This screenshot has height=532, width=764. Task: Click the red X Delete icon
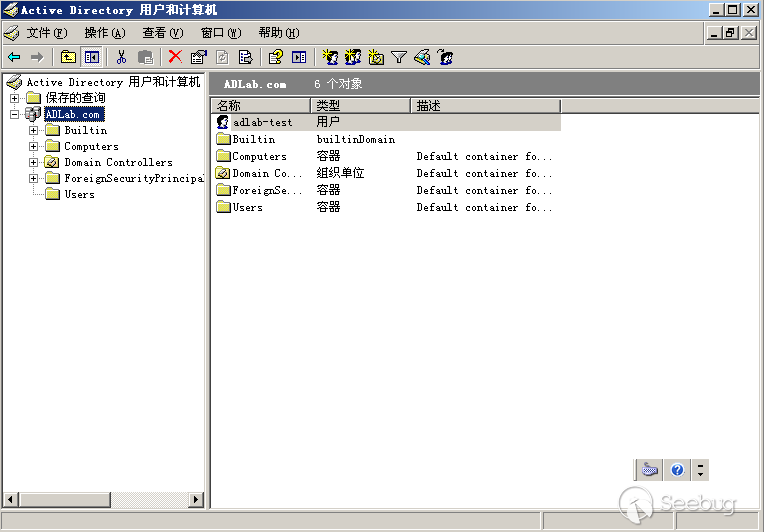175,57
